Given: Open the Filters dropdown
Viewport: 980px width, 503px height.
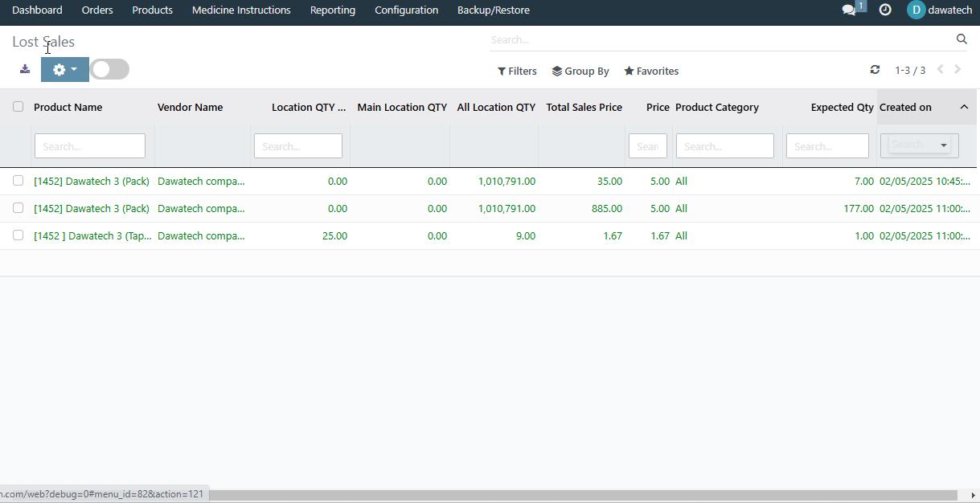Looking at the screenshot, I should pos(517,71).
